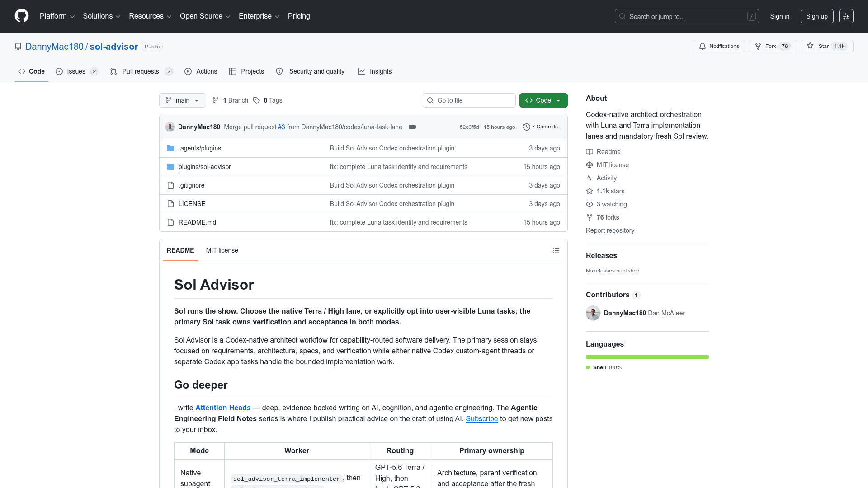Open the Shell 100% language link
The image size is (868, 488).
click(x=604, y=367)
